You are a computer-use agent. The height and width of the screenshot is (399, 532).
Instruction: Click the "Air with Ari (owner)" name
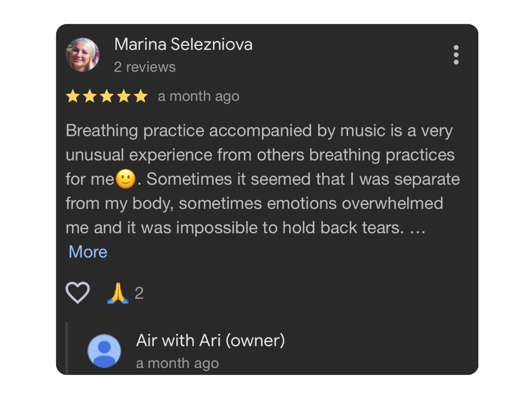coord(210,340)
